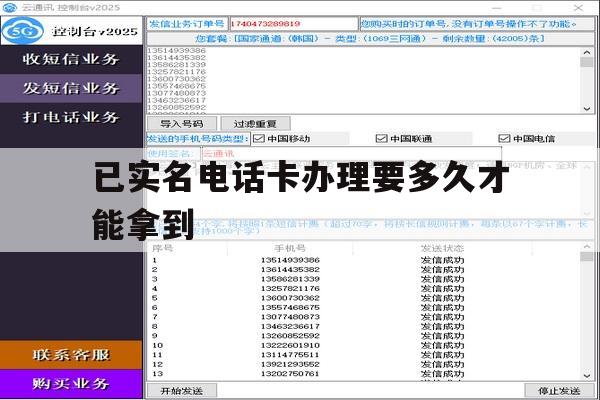Select table row with 13077480873
This screenshot has width=600, height=400.
coord(364,317)
